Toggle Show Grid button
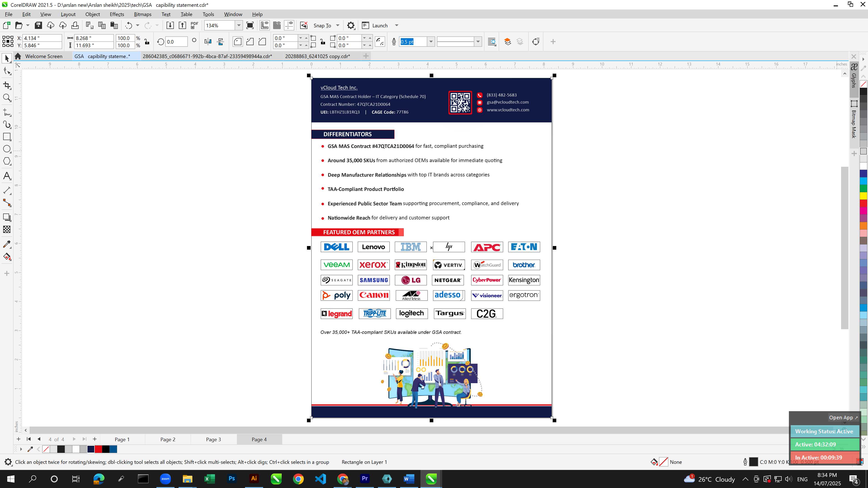The height and width of the screenshot is (488, 868). pyautogui.click(x=277, y=26)
